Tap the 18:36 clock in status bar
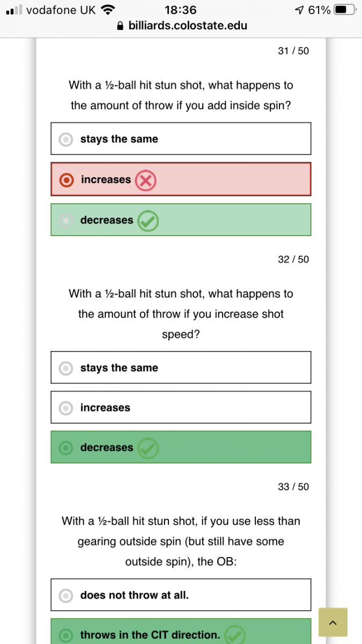Viewport: 362px width, 644px height. click(181, 10)
